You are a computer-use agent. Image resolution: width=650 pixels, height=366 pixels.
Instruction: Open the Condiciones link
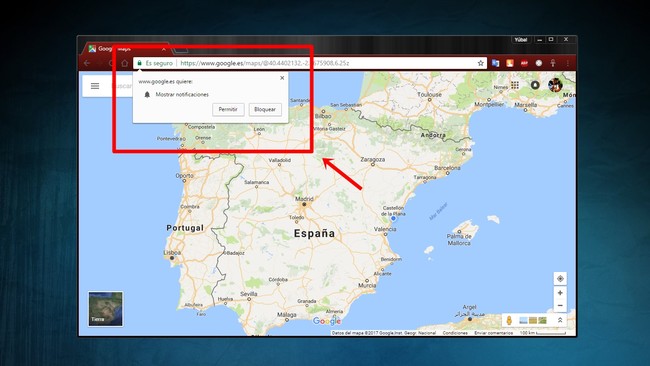click(455, 333)
